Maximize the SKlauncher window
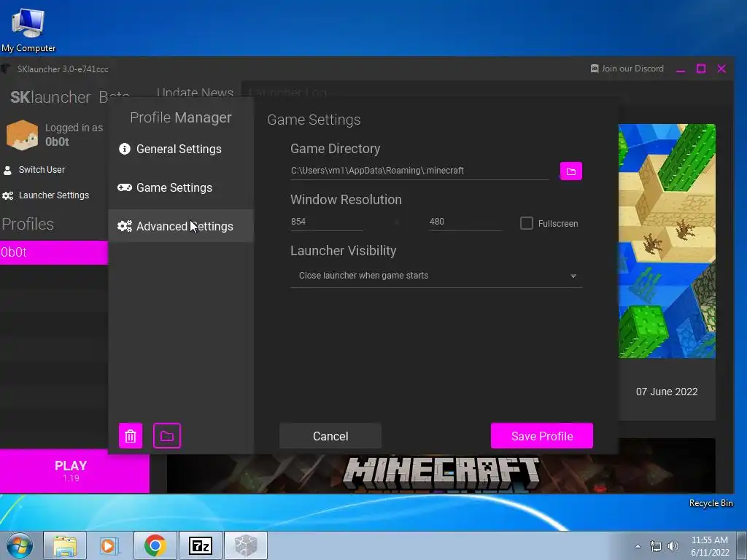 [701, 69]
